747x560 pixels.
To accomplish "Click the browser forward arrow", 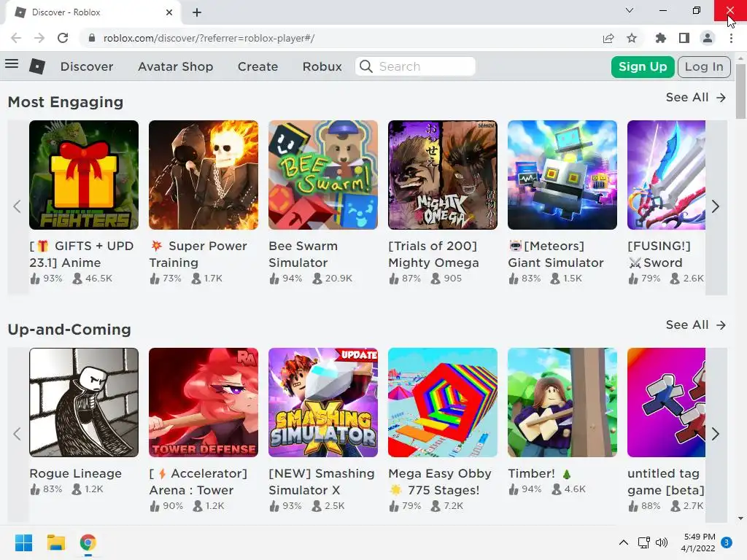I will click(39, 38).
